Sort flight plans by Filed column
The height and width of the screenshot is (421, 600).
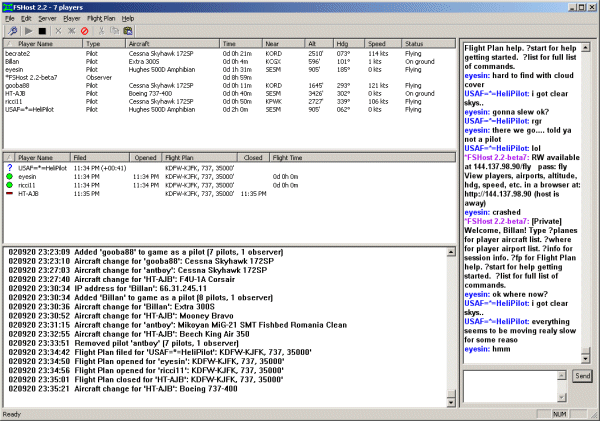pyautogui.click(x=100, y=158)
